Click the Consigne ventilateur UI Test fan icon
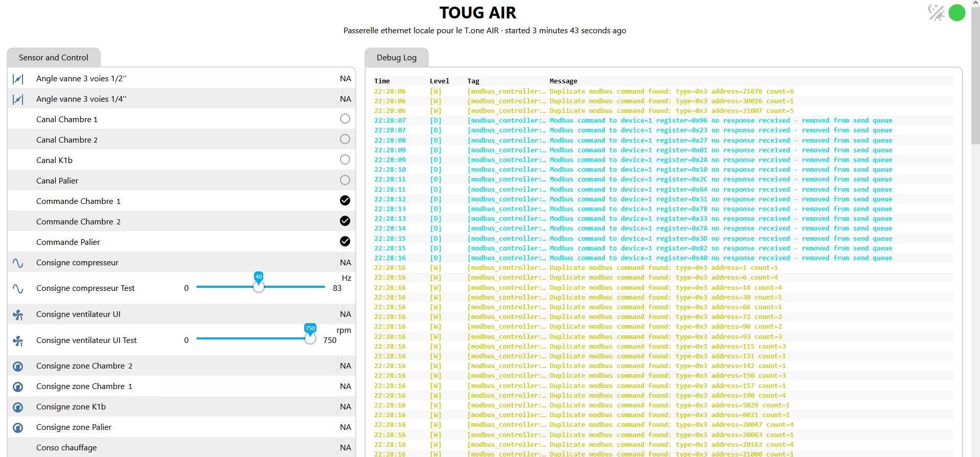This screenshot has width=980, height=457. click(x=18, y=340)
